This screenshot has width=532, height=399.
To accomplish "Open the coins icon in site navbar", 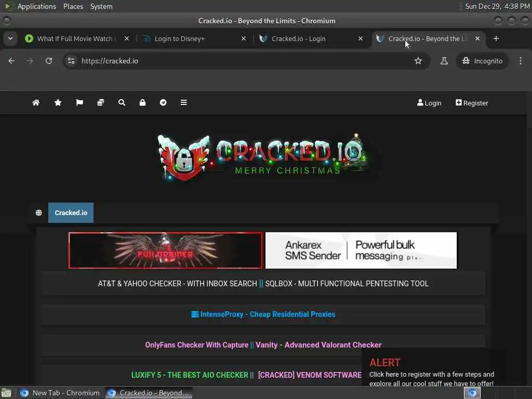I will click(x=100, y=102).
